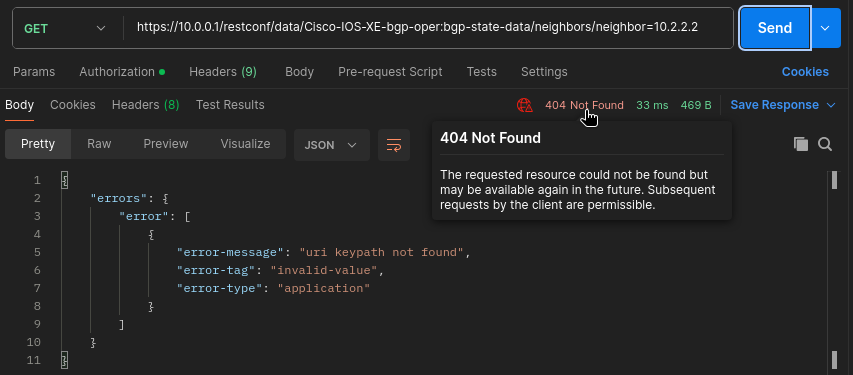Open the JSON format dropdown

[x=331, y=145]
